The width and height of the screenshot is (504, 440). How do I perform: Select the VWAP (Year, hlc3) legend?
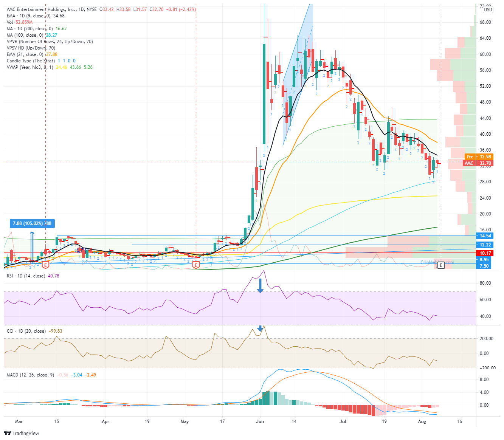point(50,67)
